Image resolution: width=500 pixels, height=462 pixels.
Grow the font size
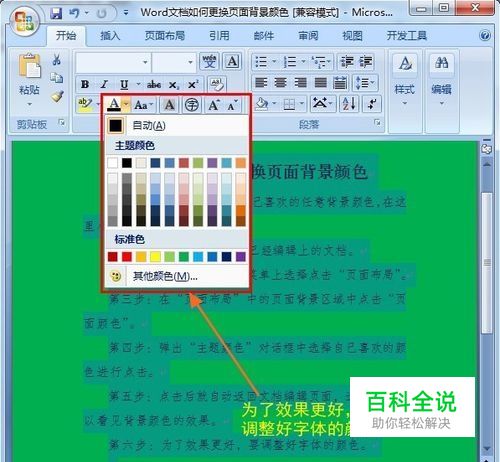click(213, 105)
